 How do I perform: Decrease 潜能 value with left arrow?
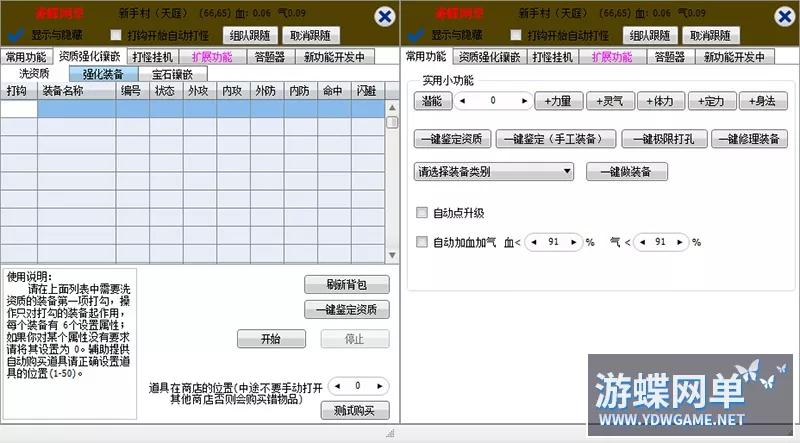tap(463, 101)
